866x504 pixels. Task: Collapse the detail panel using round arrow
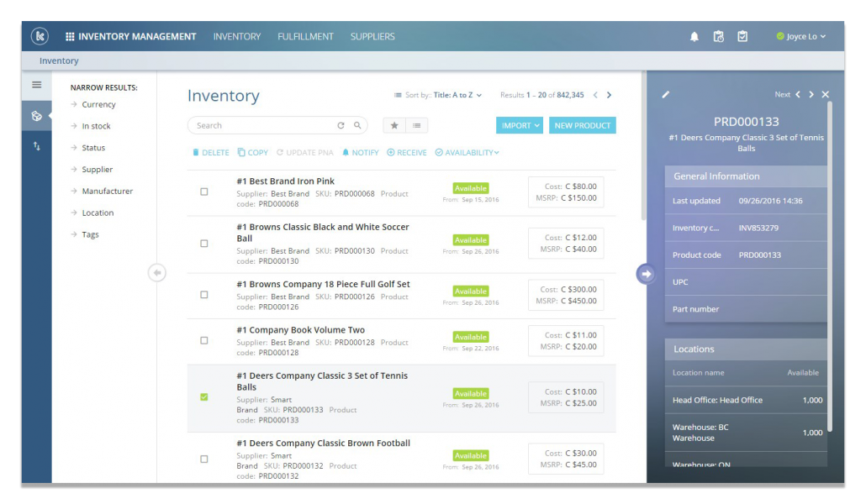646,274
